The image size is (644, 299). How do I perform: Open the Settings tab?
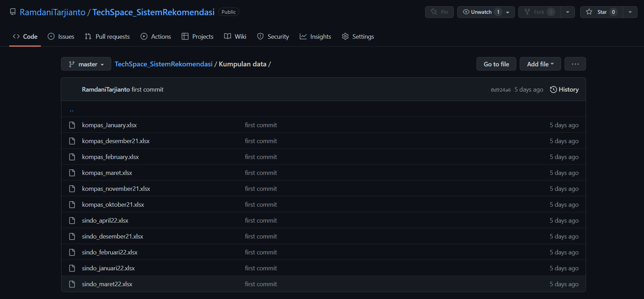pyautogui.click(x=358, y=36)
